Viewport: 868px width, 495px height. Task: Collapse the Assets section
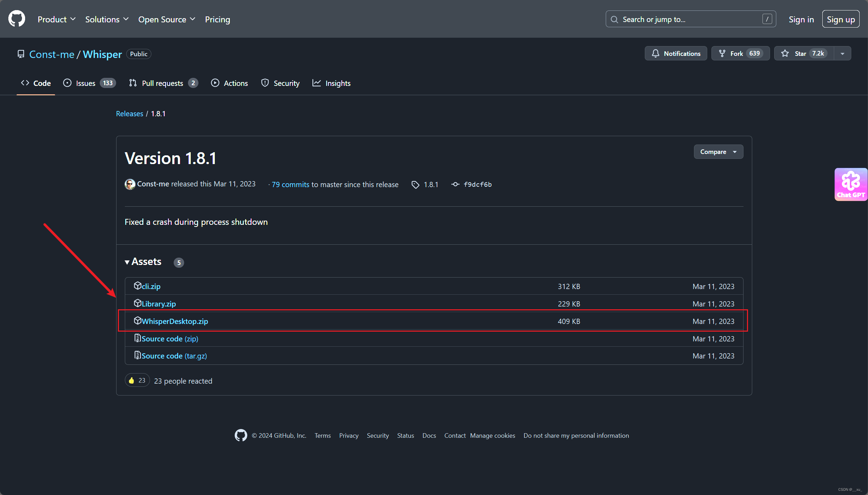click(x=143, y=261)
